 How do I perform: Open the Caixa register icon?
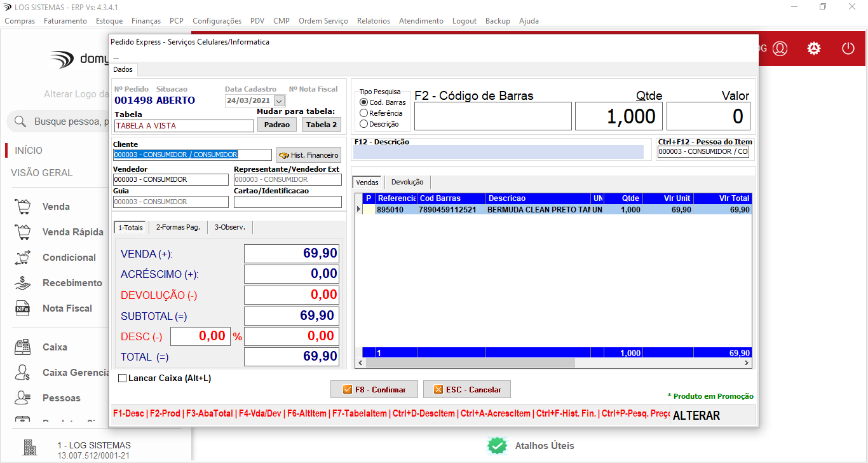(23, 347)
